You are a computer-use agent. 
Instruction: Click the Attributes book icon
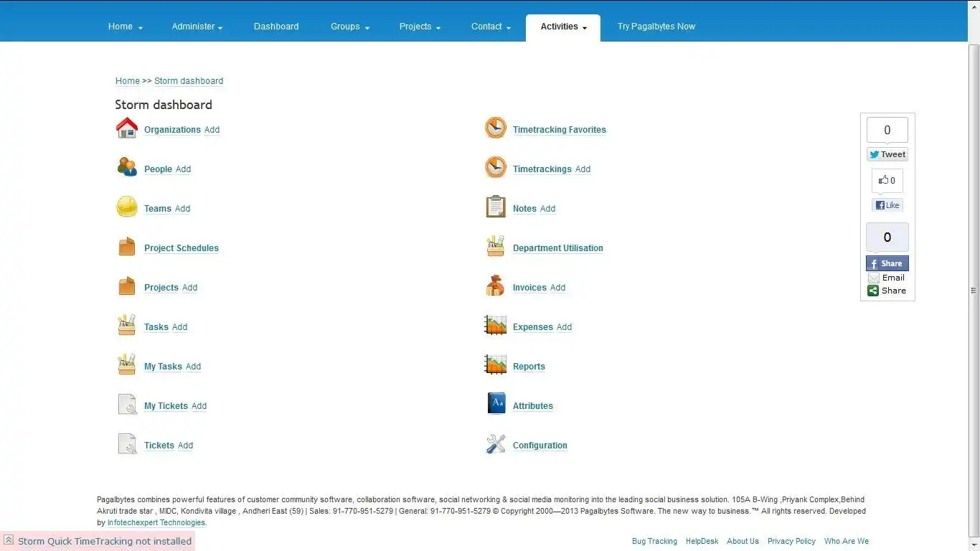click(496, 403)
